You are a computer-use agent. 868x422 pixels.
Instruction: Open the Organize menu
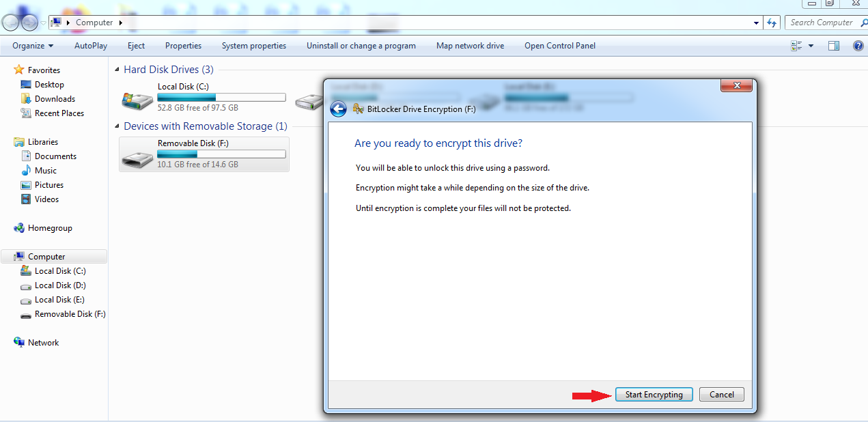coord(33,46)
